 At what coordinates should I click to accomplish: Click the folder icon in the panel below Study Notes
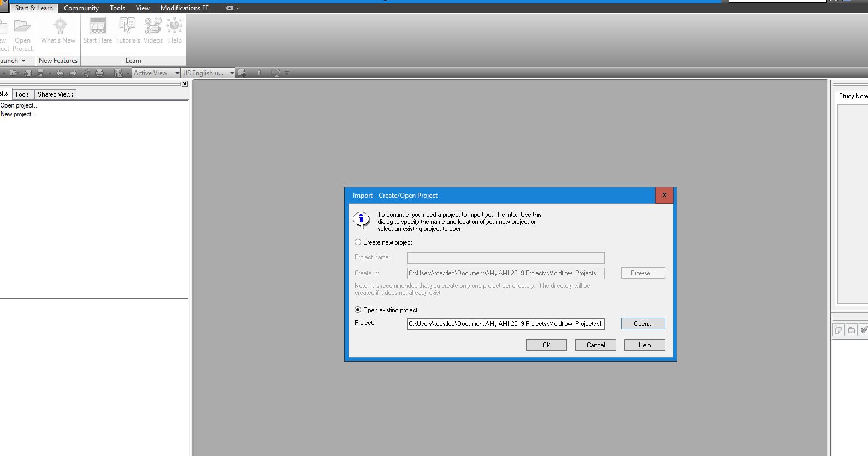tap(851, 330)
